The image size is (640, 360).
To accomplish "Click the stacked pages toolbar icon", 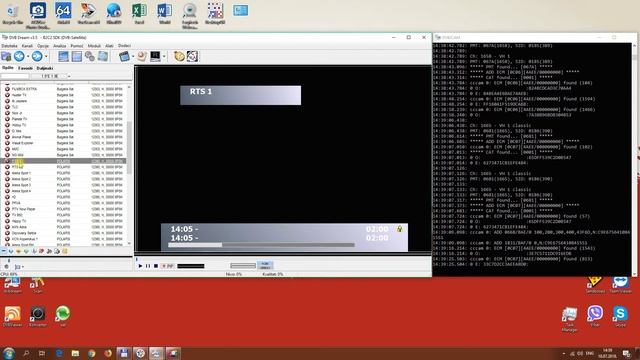I will tap(103, 56).
